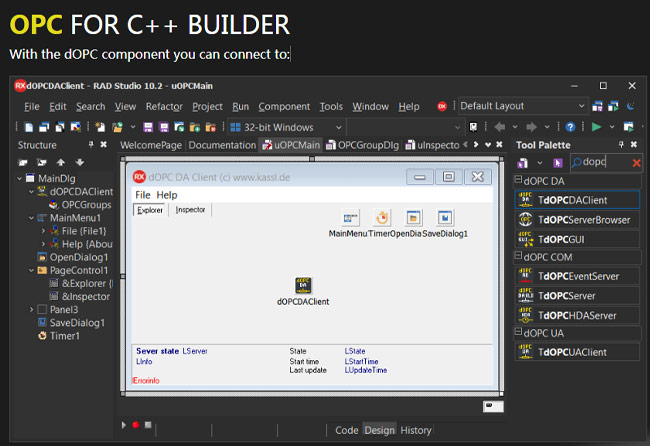The width and height of the screenshot is (650, 446).
Task: Pick the TdOPCEventServer component
Action: coord(577,276)
